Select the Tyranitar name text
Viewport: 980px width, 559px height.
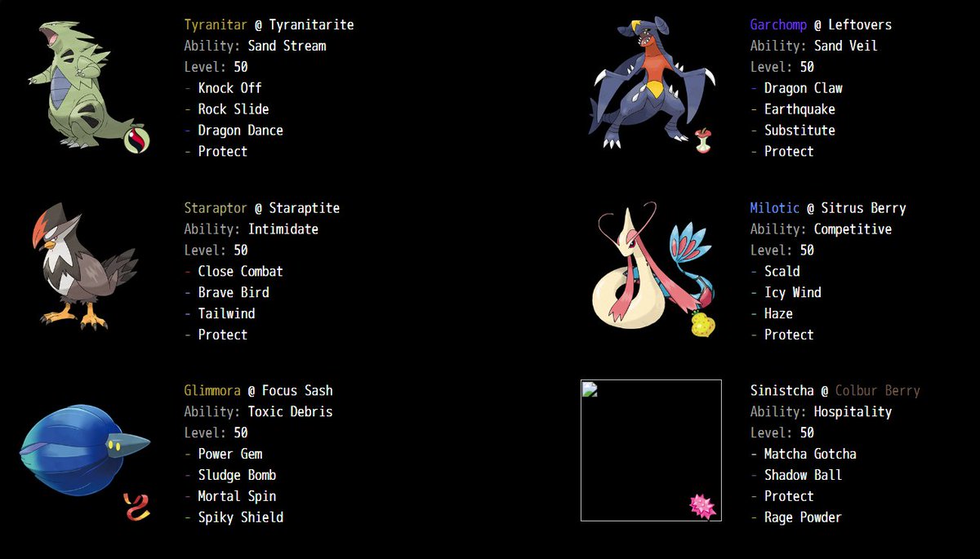[216, 24]
